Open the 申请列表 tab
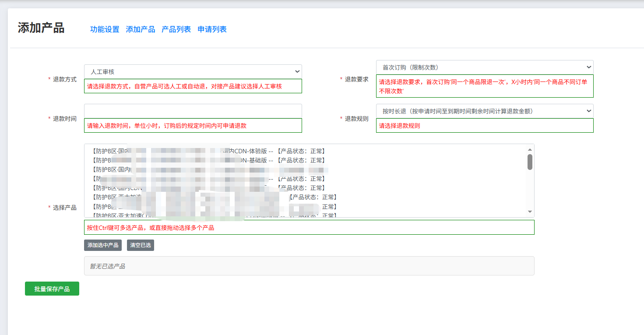 [212, 29]
